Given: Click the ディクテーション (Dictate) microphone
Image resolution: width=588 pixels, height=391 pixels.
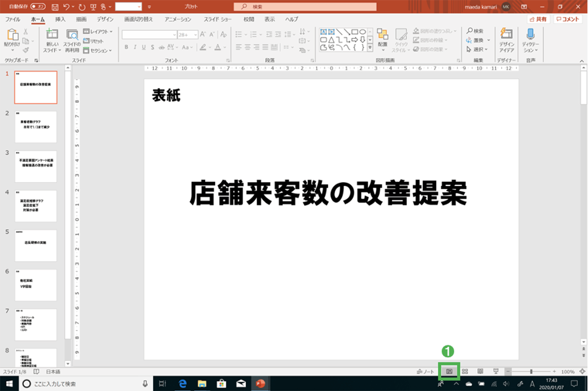Looking at the screenshot, I should point(531,40).
